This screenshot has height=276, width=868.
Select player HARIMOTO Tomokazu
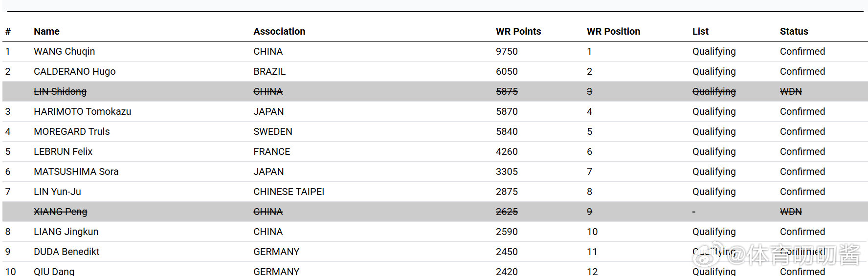click(82, 111)
